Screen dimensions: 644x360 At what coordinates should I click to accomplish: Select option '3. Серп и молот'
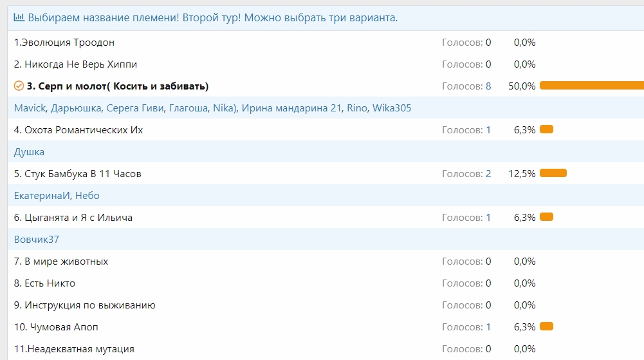point(118,86)
